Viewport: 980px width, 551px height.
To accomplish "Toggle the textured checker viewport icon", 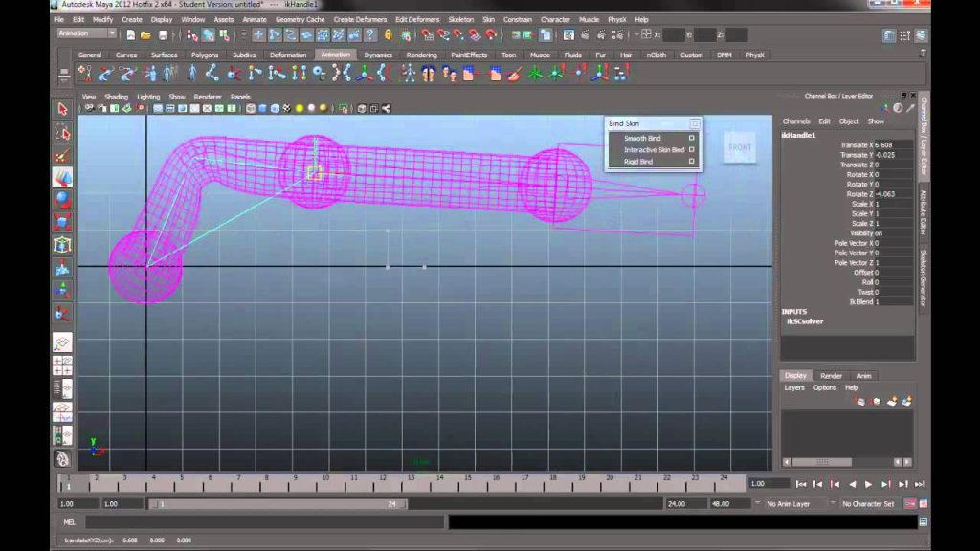I will (x=287, y=109).
